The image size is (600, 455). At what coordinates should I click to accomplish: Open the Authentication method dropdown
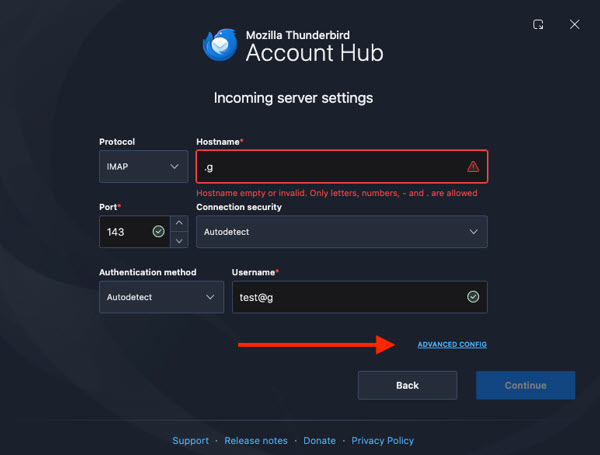tap(161, 297)
